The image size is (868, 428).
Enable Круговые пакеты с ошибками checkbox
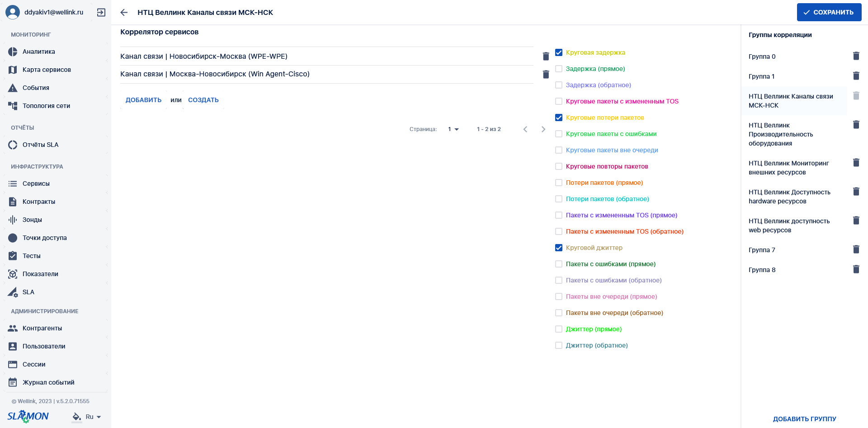[x=559, y=134]
